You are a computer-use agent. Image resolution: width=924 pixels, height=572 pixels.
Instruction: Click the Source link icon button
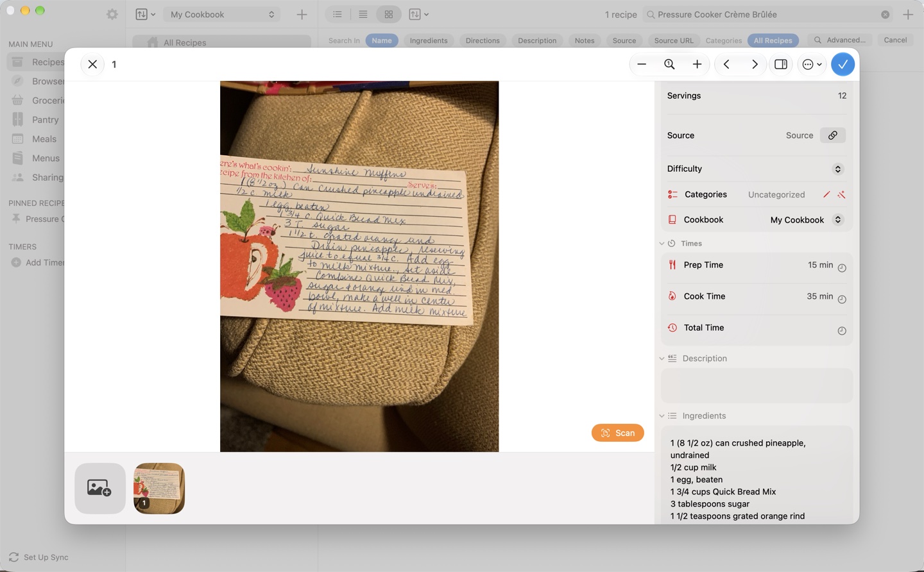click(x=832, y=135)
